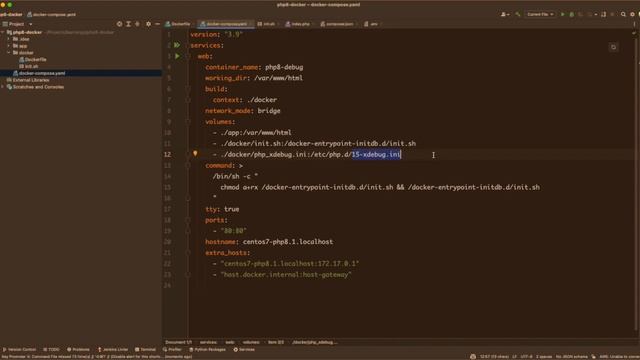640x360 pixels.
Task: Click 'web' in the YAML breadcrumb bar
Action: tap(230, 342)
